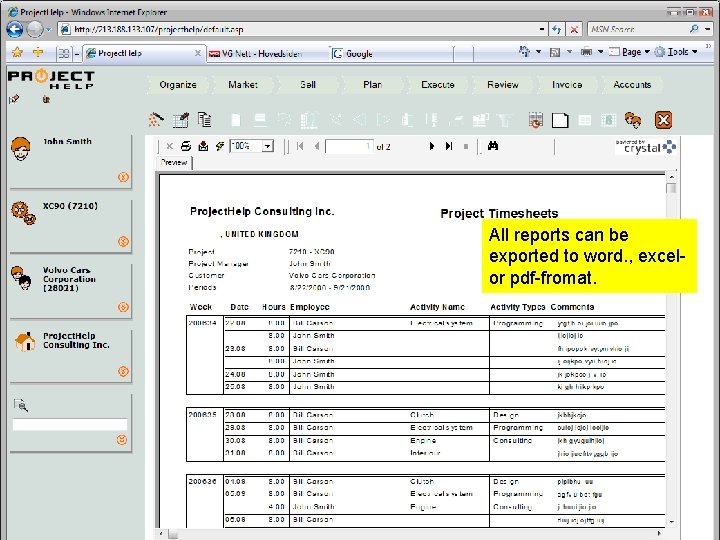Go to next report page
The image size is (720, 540).
click(x=432, y=146)
